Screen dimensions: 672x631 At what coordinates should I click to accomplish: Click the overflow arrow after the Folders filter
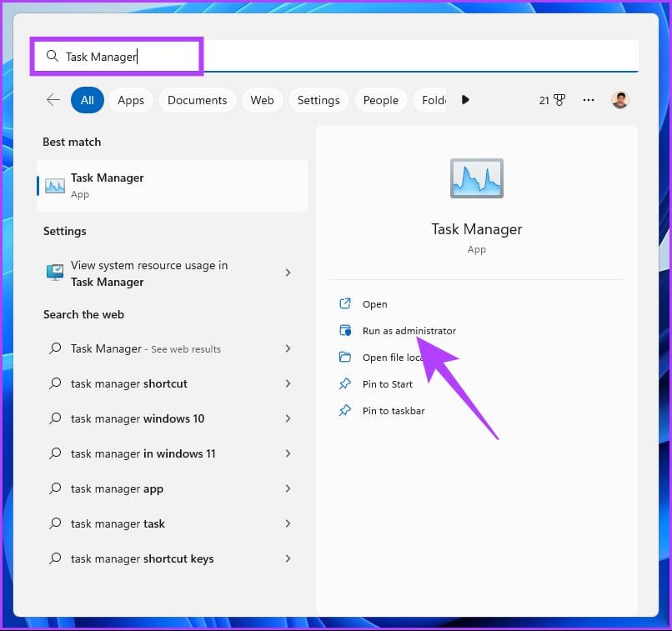[465, 99]
